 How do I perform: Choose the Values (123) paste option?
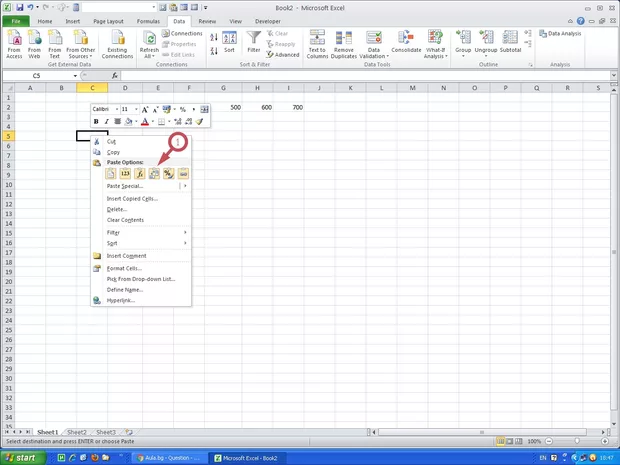[x=126, y=174]
